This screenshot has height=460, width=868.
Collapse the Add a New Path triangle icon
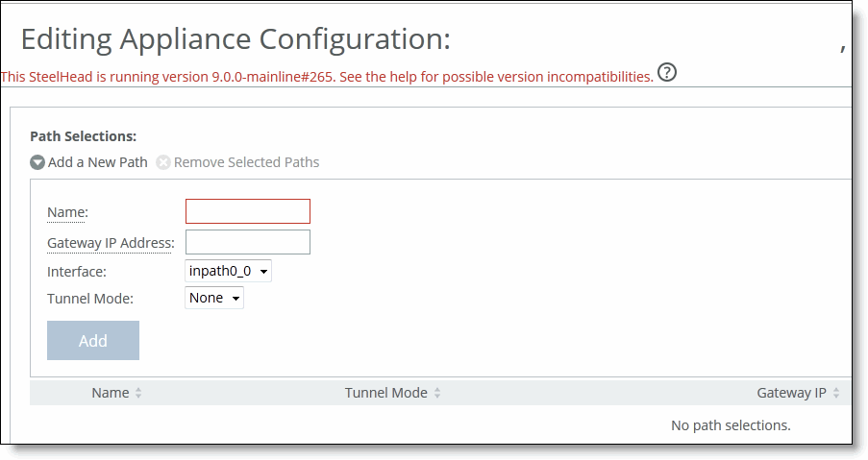(37, 162)
